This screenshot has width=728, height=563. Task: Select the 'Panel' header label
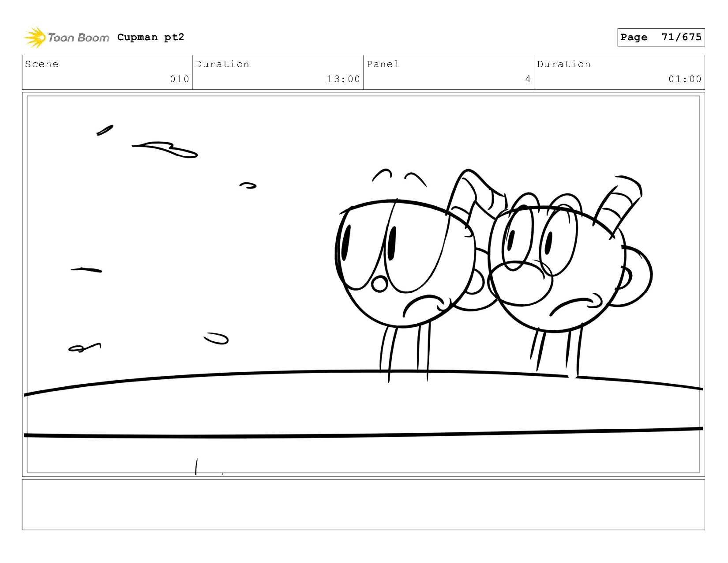point(383,64)
